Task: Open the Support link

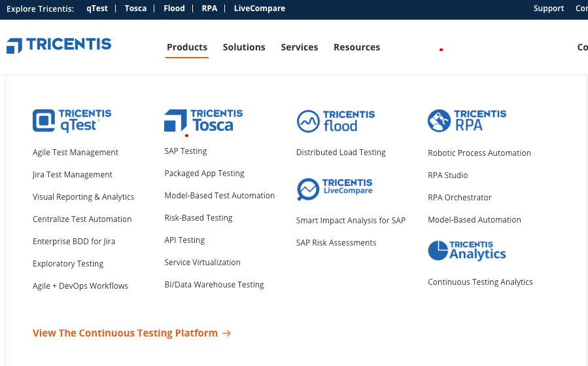Action: (549, 9)
